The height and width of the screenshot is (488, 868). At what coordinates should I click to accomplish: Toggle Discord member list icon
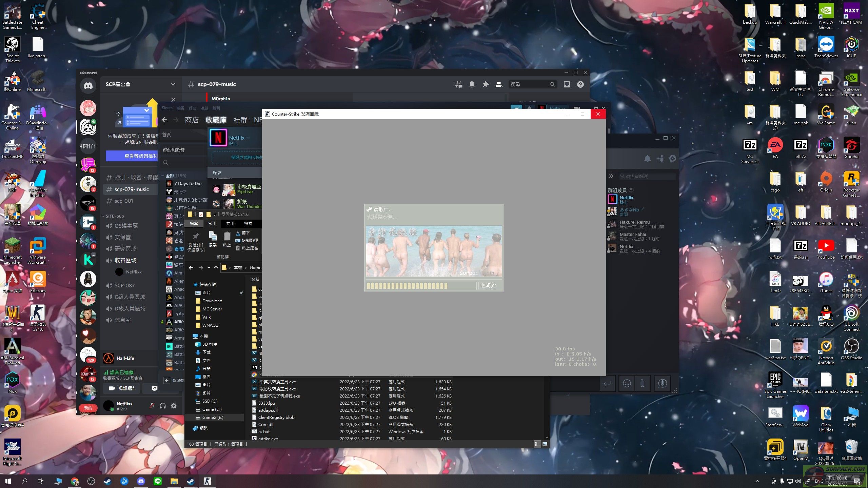point(499,84)
